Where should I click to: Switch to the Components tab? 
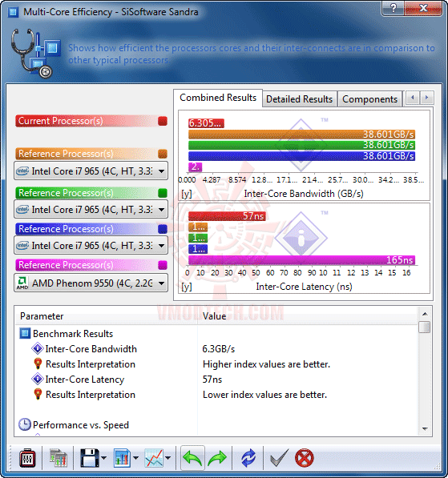point(369,99)
